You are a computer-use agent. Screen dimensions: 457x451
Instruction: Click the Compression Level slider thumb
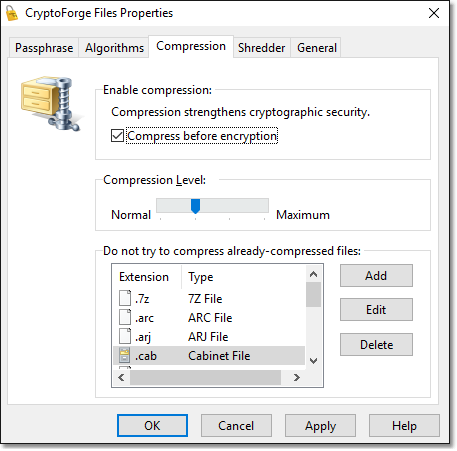click(x=195, y=206)
